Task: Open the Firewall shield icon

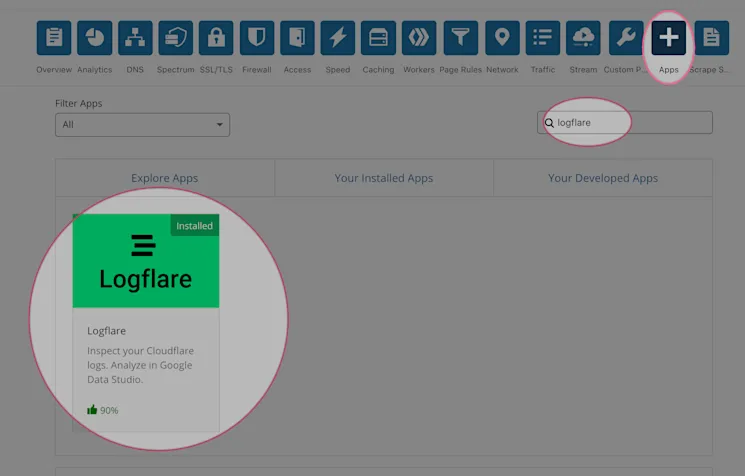Action: [257, 38]
